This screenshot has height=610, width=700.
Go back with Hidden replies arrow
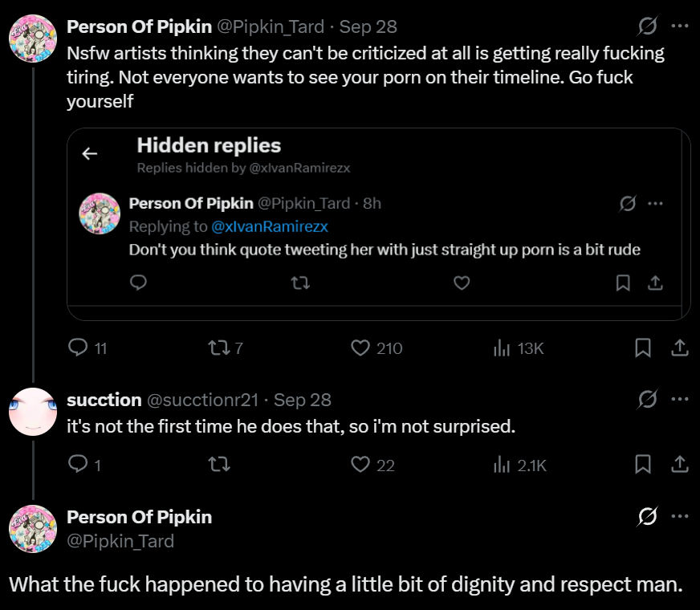click(90, 153)
